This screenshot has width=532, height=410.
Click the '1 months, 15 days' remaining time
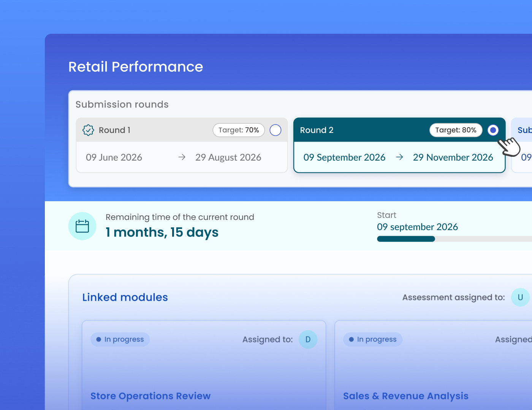[162, 232]
